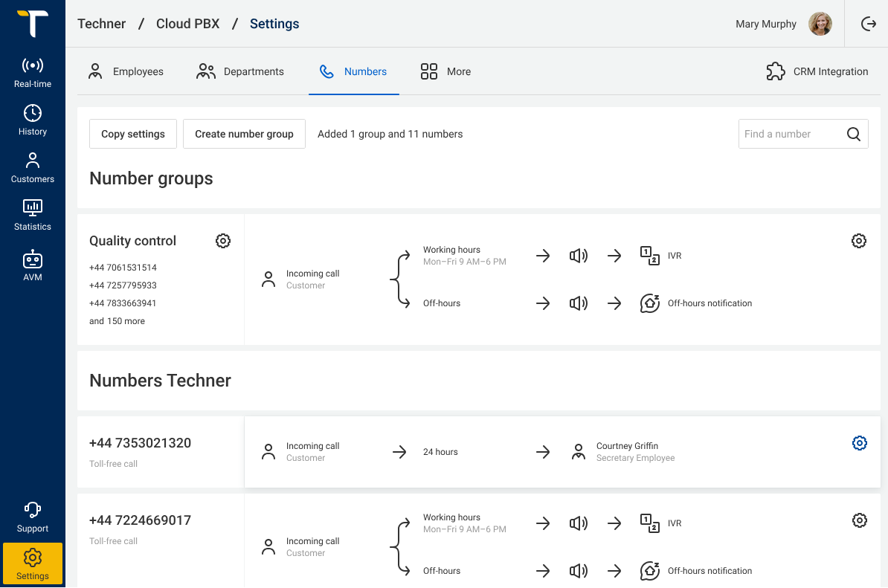Viewport: 888px width, 588px height.
Task: Switch to the Employees tab
Action: (126, 71)
